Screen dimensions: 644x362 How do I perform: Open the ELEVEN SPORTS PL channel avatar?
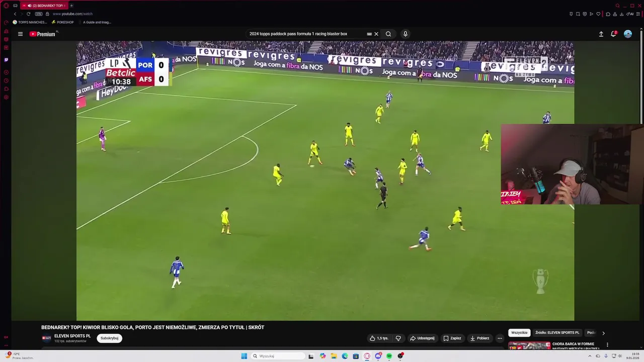pyautogui.click(x=46, y=338)
